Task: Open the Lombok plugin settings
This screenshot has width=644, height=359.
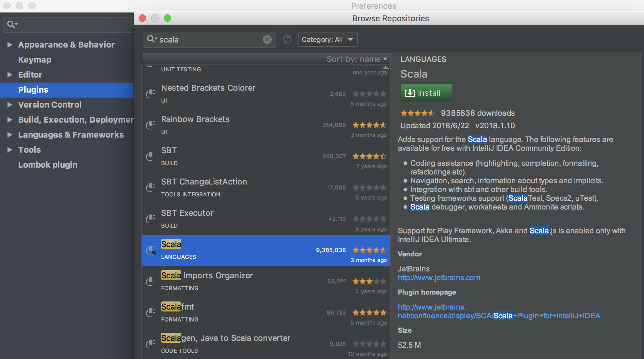Action: (48, 165)
